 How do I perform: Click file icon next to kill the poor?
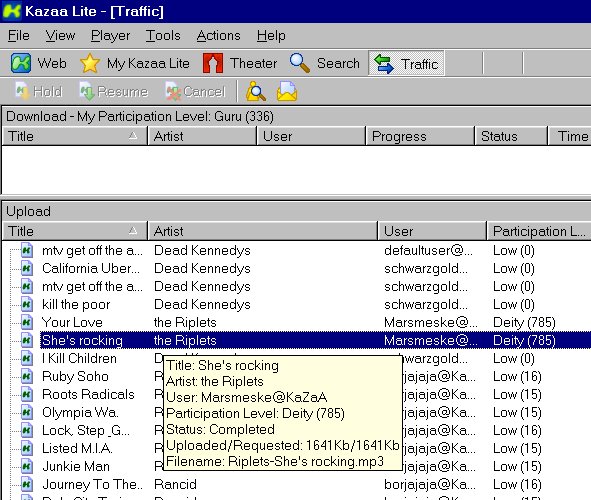coord(26,304)
